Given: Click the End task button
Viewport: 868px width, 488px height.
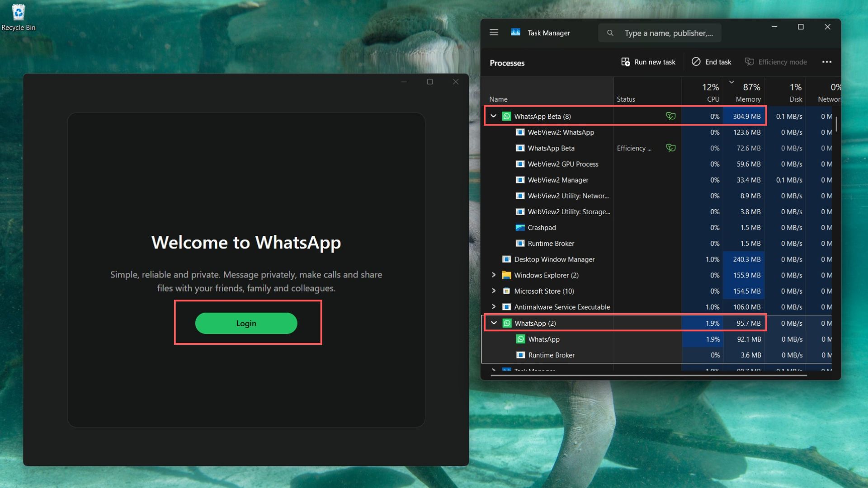Looking at the screenshot, I should point(711,61).
